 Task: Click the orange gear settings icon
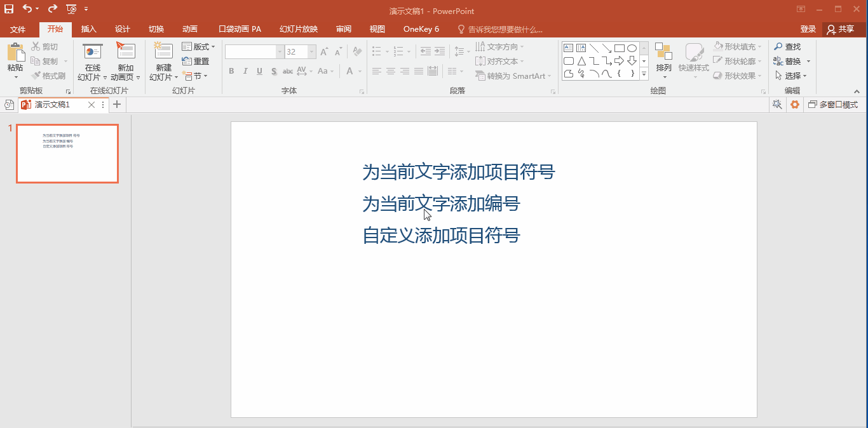click(794, 105)
